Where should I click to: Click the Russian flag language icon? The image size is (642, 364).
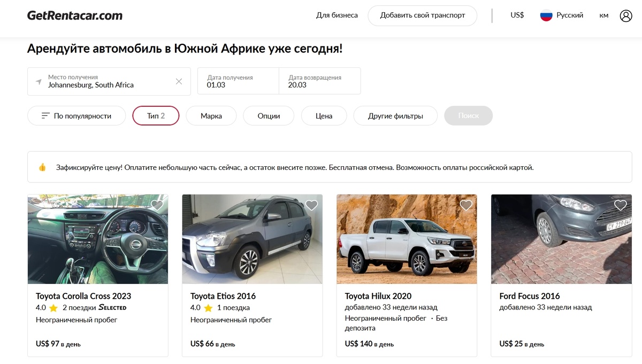(x=546, y=16)
